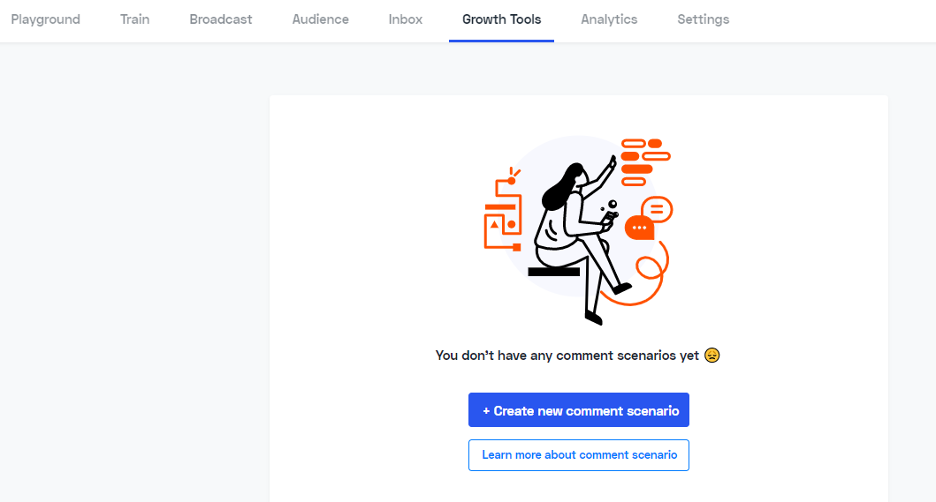Open the Inbox tab
Image resolution: width=936 pixels, height=502 pixels.
[x=405, y=20]
